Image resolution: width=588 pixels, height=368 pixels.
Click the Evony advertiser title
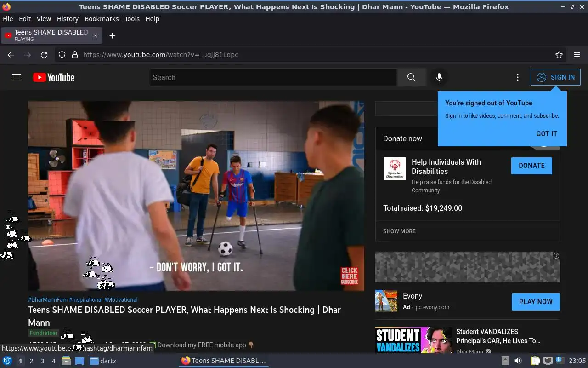click(413, 296)
